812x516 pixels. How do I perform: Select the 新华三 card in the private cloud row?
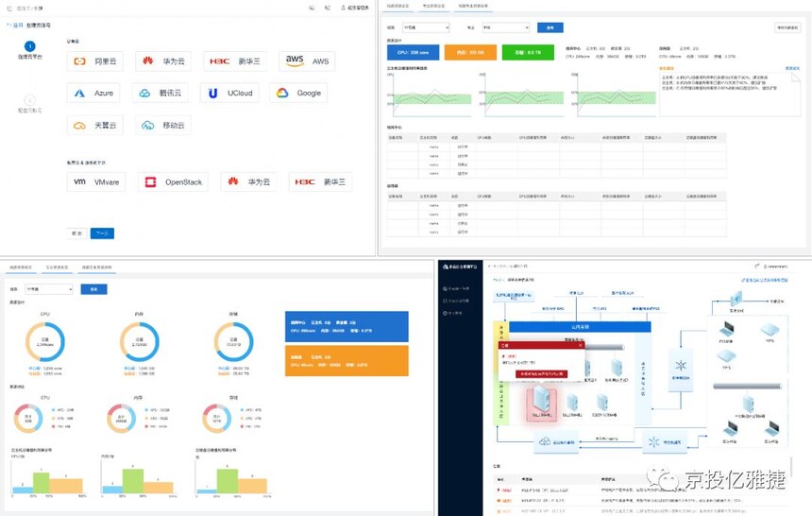point(320,181)
